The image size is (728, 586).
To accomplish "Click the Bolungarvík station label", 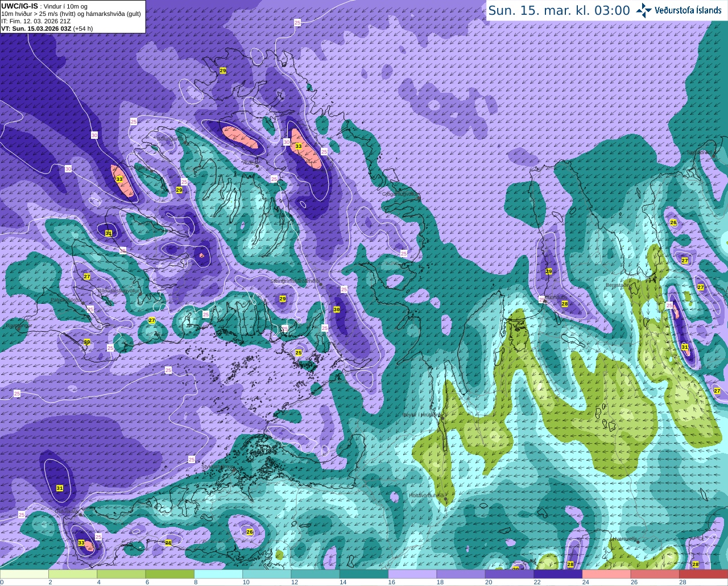I will tap(169, 138).
